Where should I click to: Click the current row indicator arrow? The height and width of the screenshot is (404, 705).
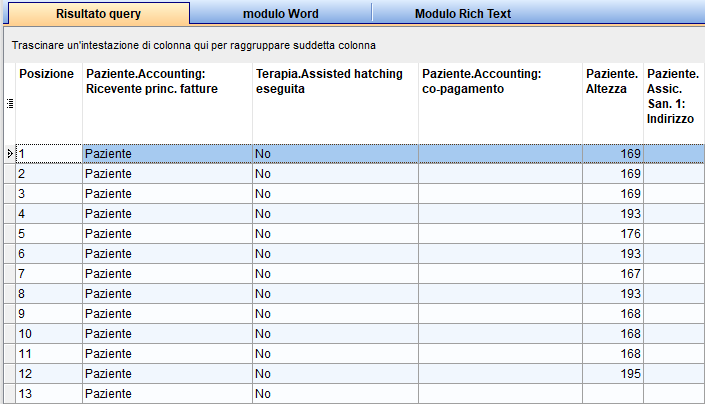pos(10,154)
